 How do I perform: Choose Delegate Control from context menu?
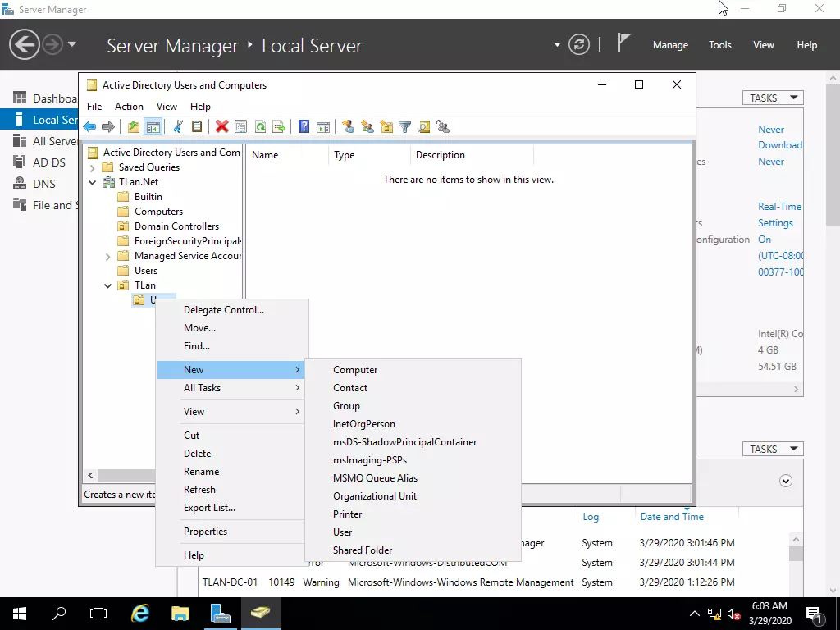coord(231,309)
